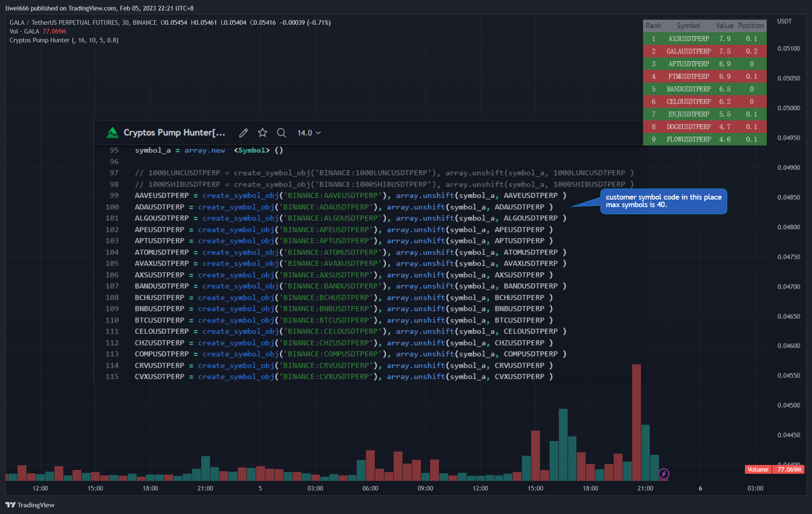Viewport: 812px width, 514px height.
Task: Select FTMUSDTPERP row in the rank table
Action: tap(705, 76)
